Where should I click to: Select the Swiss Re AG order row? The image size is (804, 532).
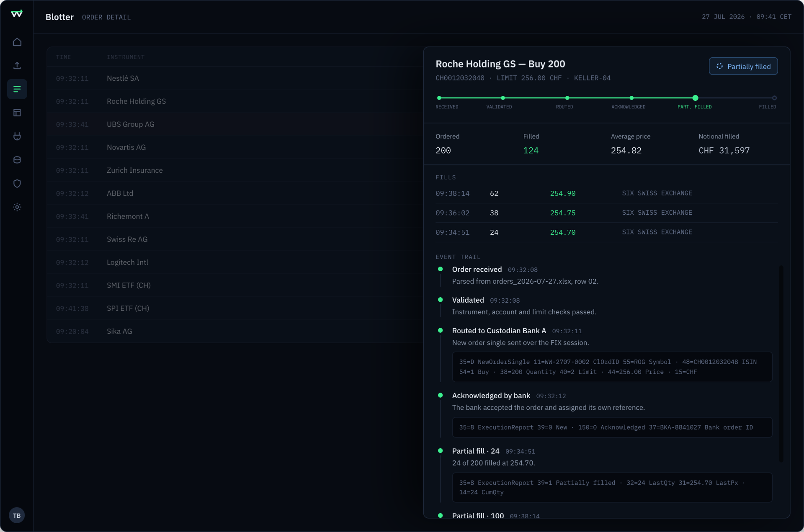click(x=235, y=239)
